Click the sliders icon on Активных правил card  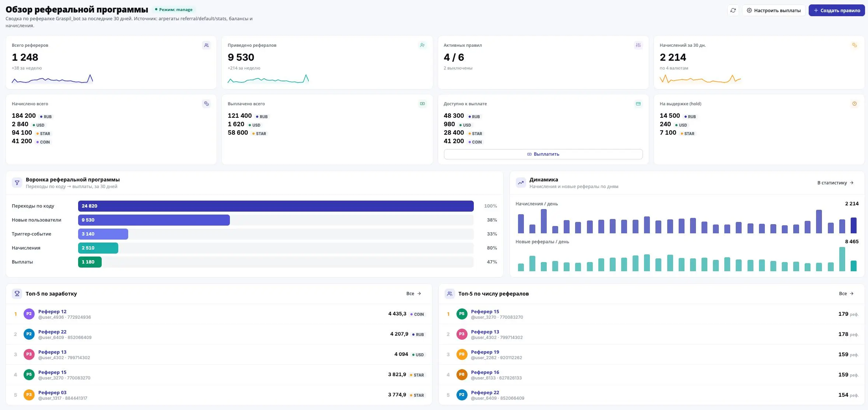coord(638,45)
